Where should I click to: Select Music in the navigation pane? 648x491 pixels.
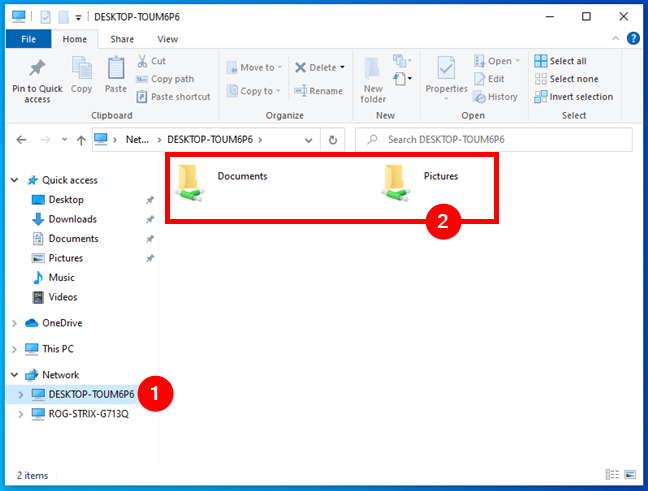[x=62, y=277]
